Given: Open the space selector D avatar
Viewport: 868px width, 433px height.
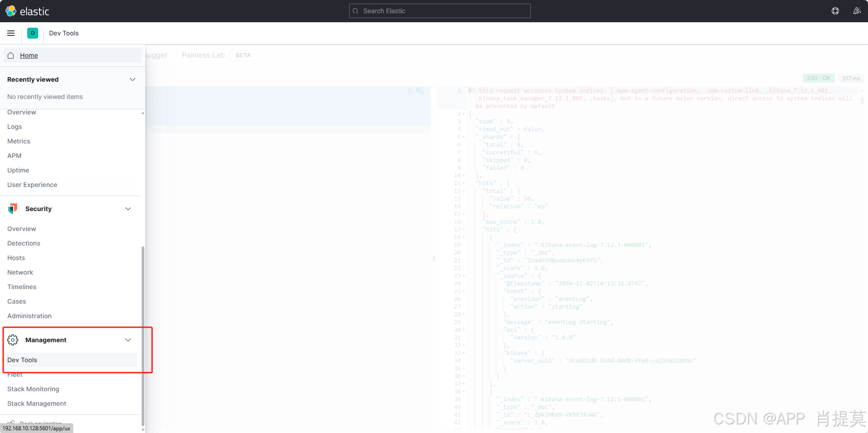Looking at the screenshot, I should 33,33.
